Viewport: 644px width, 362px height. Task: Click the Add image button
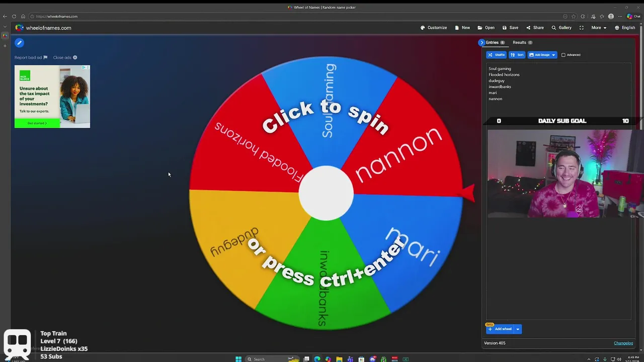tap(539, 55)
